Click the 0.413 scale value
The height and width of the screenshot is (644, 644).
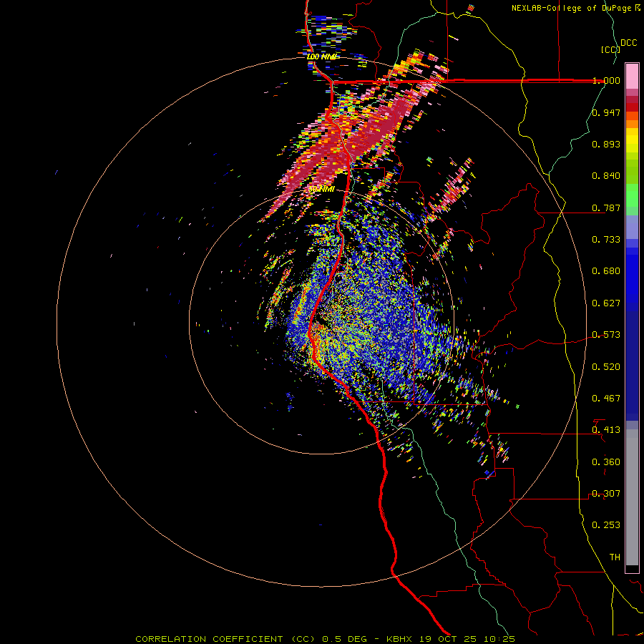pyautogui.click(x=606, y=430)
